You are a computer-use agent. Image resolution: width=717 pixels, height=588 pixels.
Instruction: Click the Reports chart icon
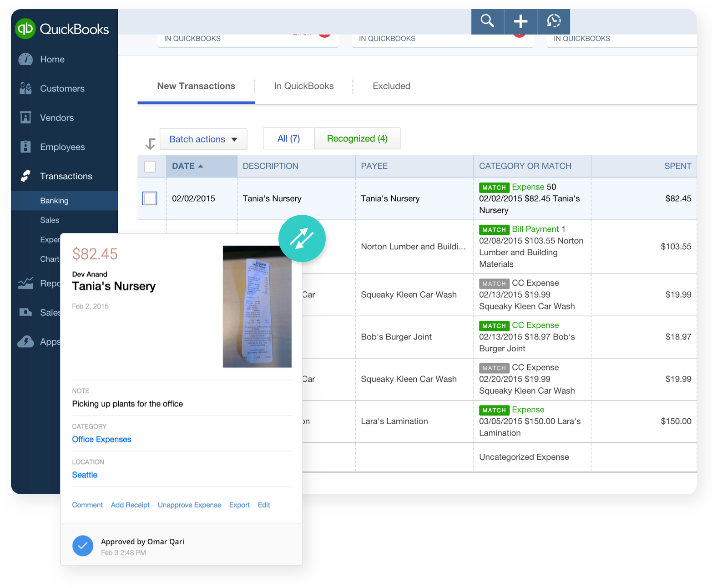[x=25, y=283]
